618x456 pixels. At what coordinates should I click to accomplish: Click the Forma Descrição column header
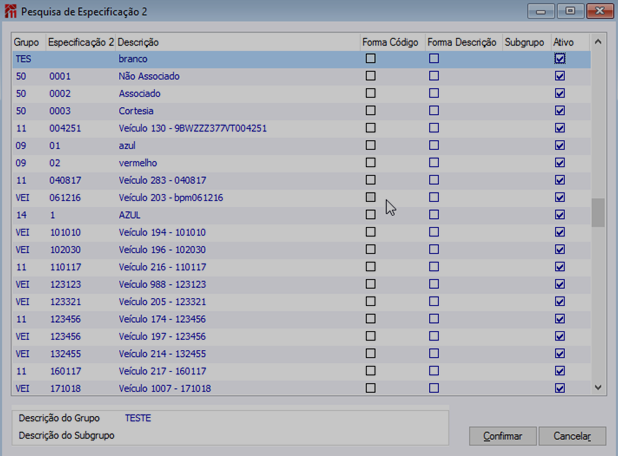click(462, 42)
